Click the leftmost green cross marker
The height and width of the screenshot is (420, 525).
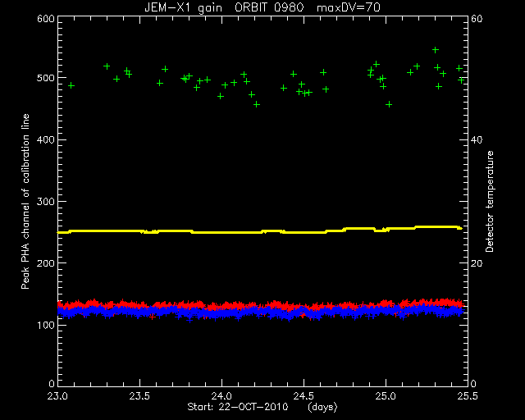[71, 86]
